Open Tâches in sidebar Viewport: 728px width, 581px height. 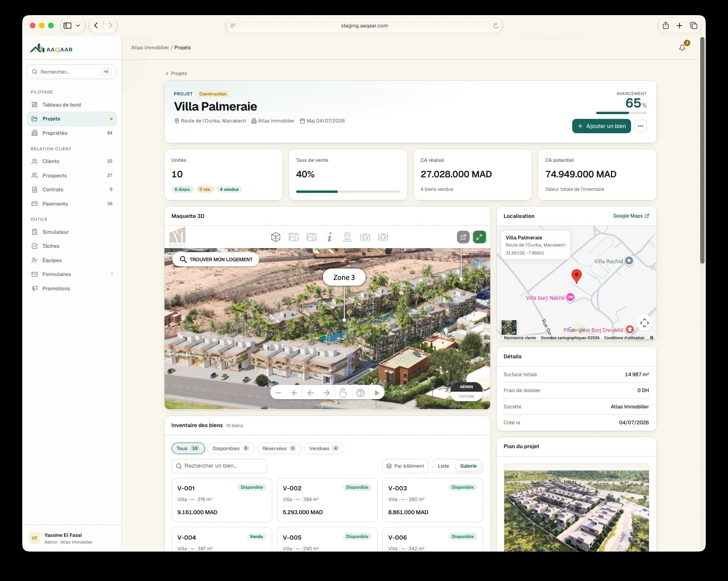[x=72, y=246]
